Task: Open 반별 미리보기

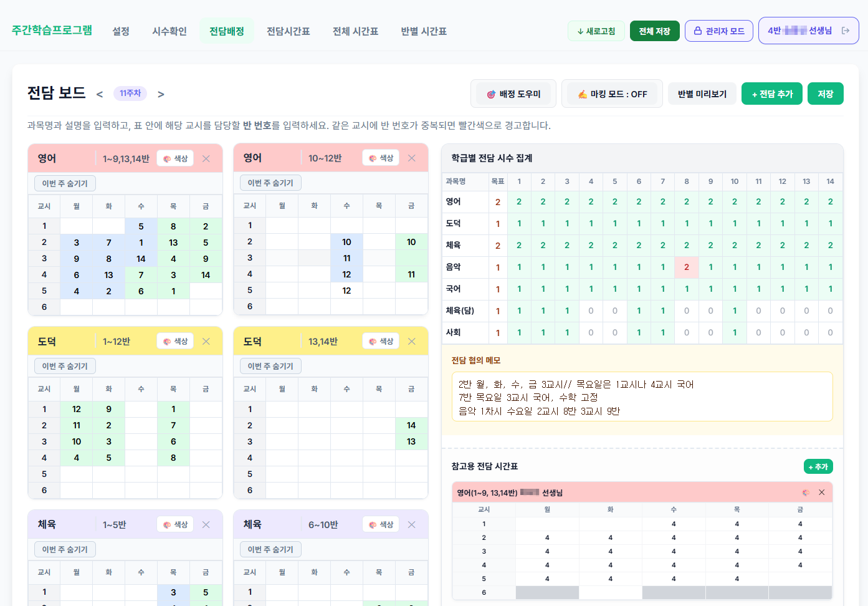Action: click(x=702, y=94)
